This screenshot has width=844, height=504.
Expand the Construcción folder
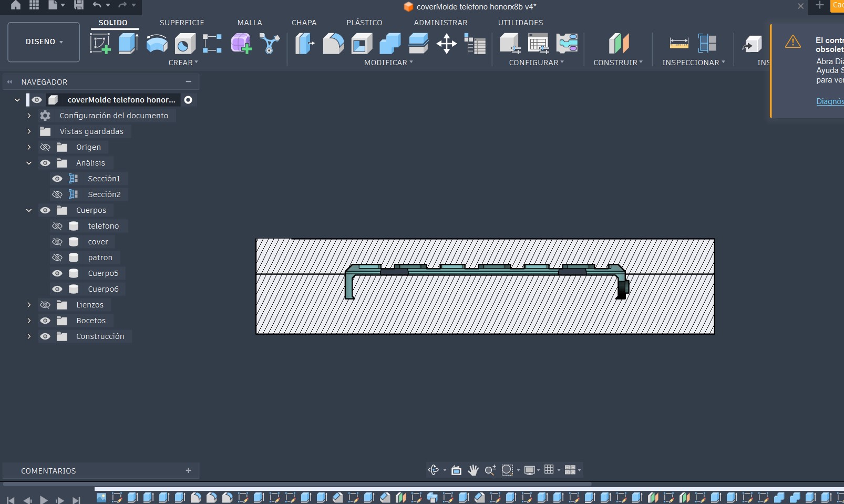[x=29, y=336]
